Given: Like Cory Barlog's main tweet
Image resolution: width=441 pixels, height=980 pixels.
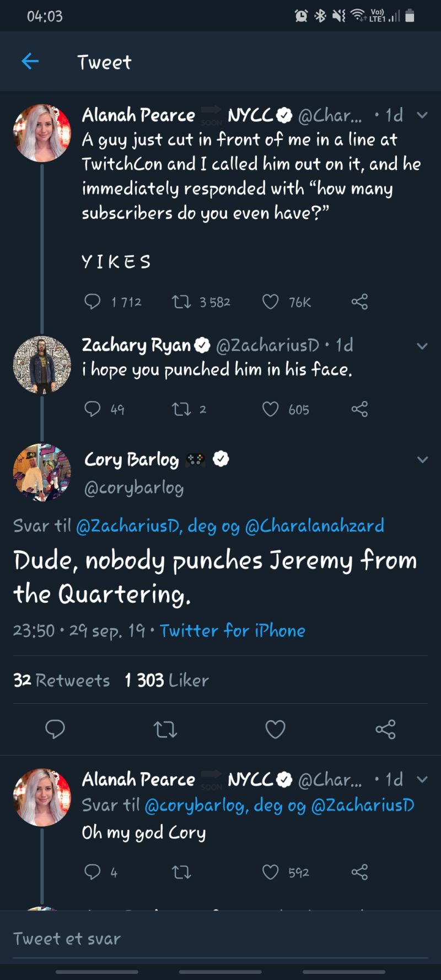Looking at the screenshot, I should (275, 729).
